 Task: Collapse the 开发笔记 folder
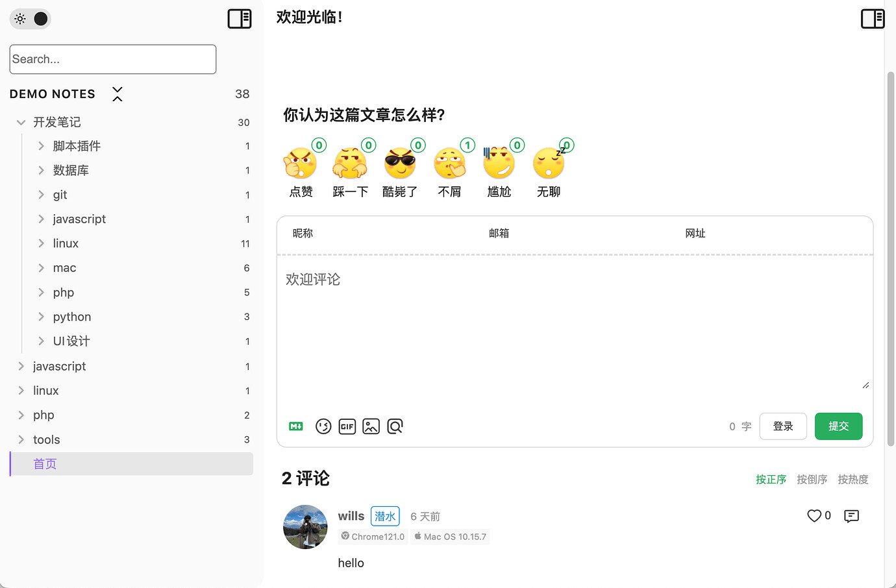[21, 122]
